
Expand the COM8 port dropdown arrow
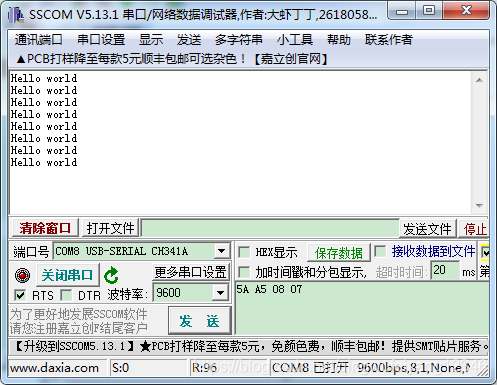[222, 251]
